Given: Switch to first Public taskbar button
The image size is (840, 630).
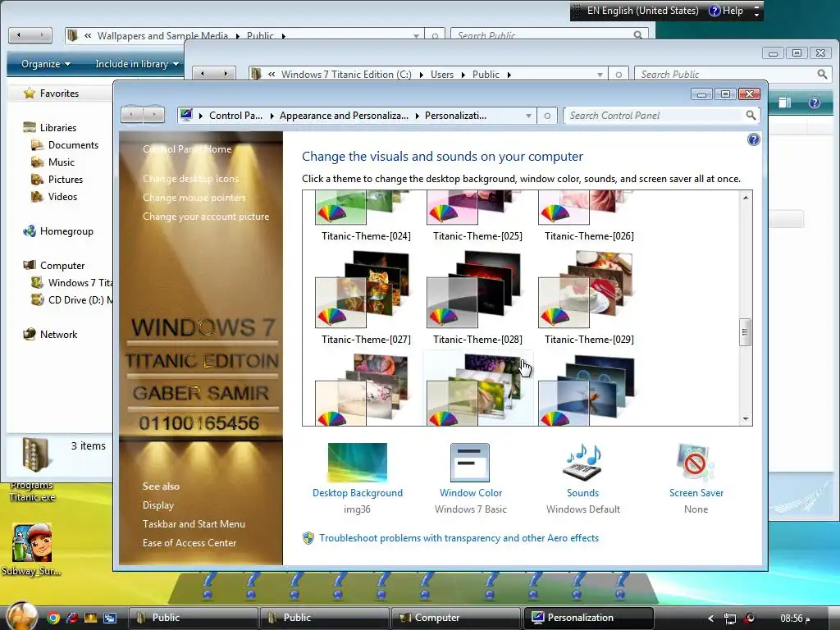Looking at the screenshot, I should [193, 618].
